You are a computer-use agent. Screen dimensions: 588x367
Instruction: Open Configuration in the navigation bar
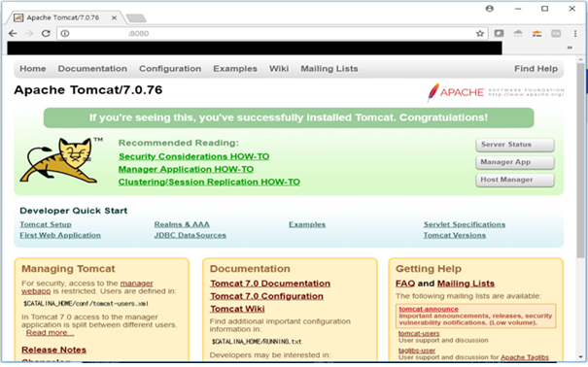170,69
